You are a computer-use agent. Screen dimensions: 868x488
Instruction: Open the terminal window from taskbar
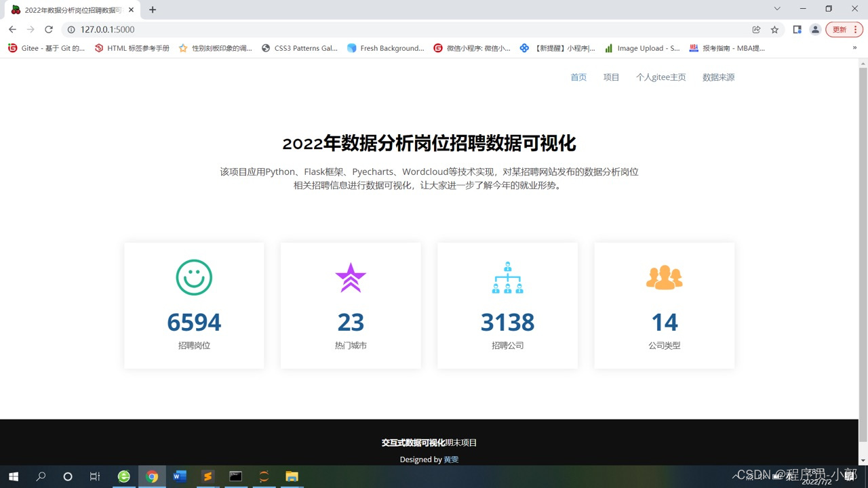[x=235, y=476]
